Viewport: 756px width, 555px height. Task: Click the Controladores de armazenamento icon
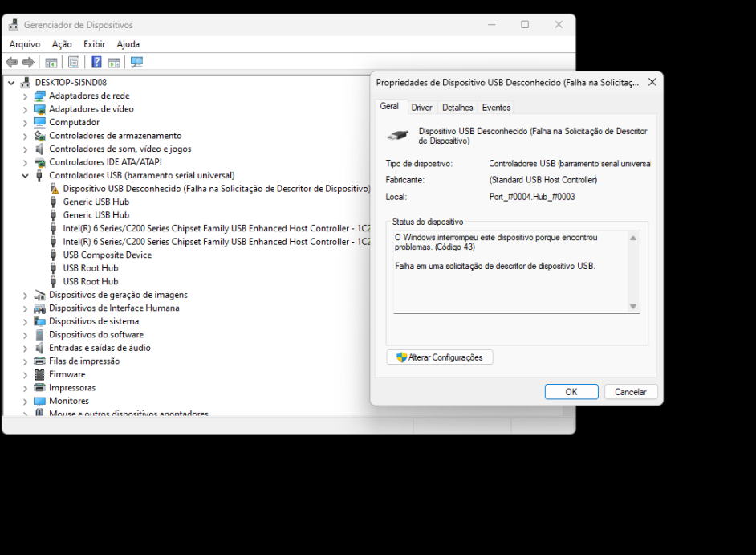click(x=39, y=136)
